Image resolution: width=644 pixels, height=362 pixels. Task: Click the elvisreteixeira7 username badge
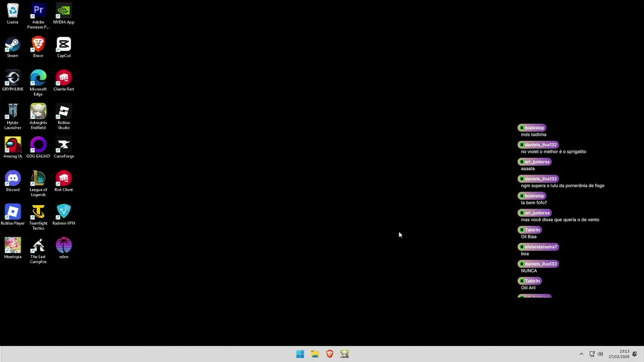[x=538, y=247]
